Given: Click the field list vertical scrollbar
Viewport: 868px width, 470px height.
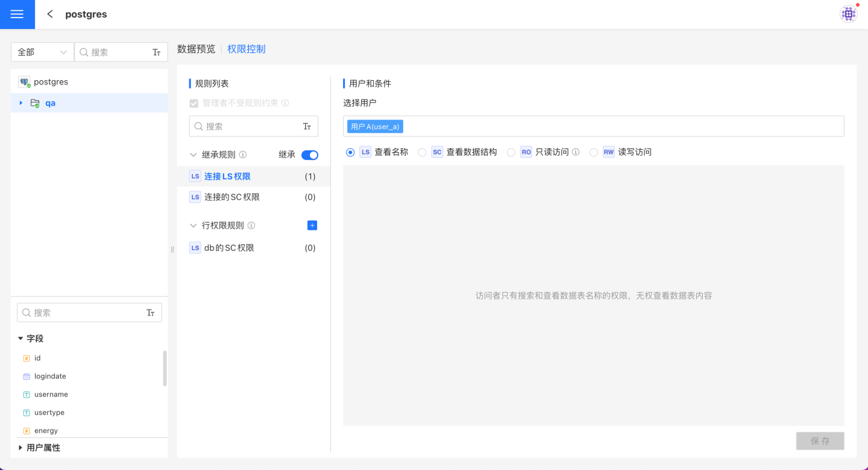Looking at the screenshot, I should (165, 368).
